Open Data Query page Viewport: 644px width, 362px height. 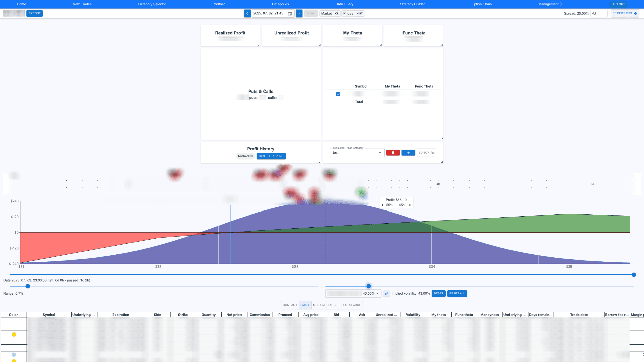pyautogui.click(x=344, y=4)
